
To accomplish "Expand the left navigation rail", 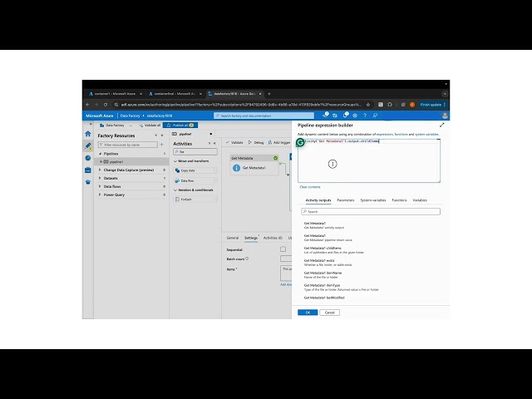I will click(x=91, y=124).
